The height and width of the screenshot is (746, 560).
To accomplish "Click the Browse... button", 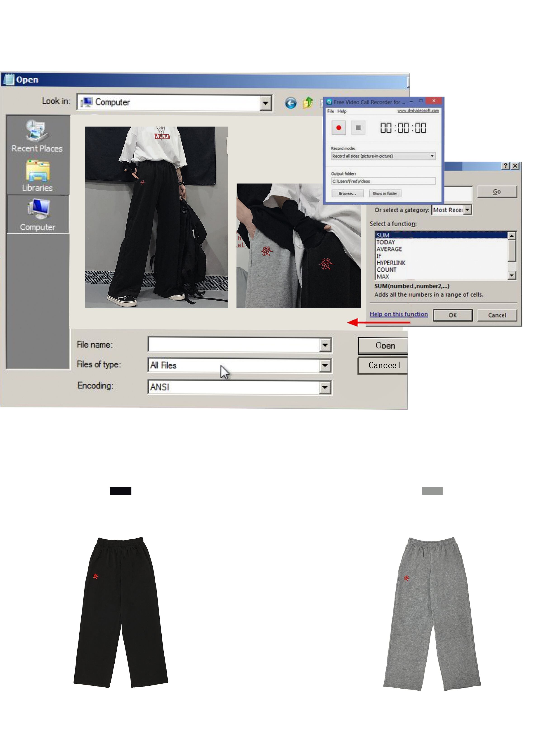I will point(347,194).
